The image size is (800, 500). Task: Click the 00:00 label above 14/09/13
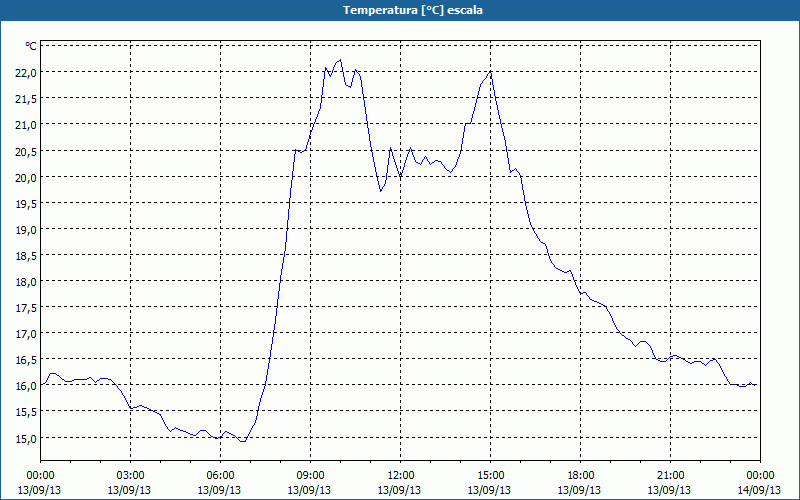[760, 476]
